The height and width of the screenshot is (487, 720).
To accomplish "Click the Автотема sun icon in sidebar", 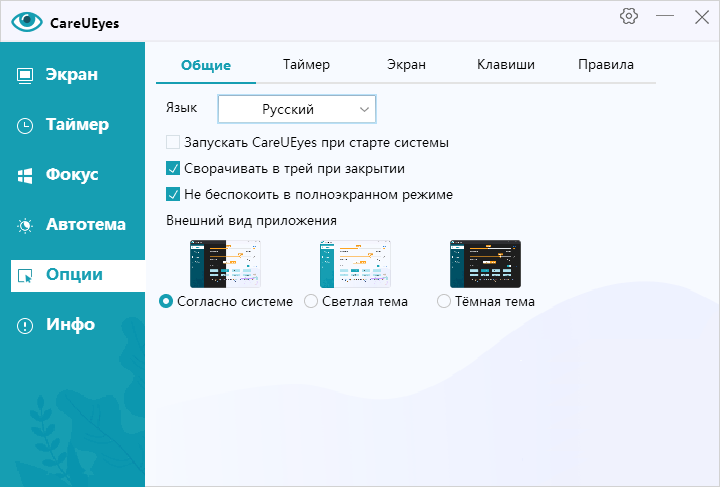I will pyautogui.click(x=26, y=225).
